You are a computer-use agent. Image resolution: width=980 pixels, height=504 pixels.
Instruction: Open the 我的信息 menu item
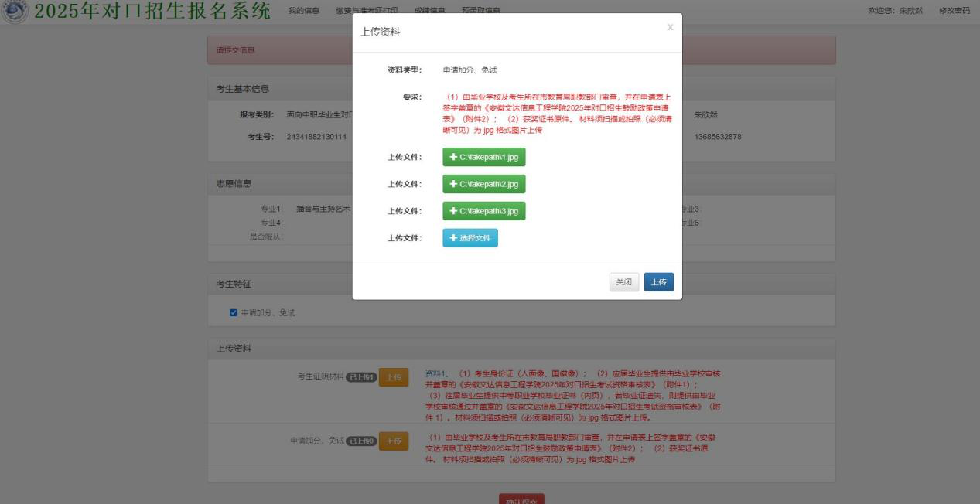point(303,10)
